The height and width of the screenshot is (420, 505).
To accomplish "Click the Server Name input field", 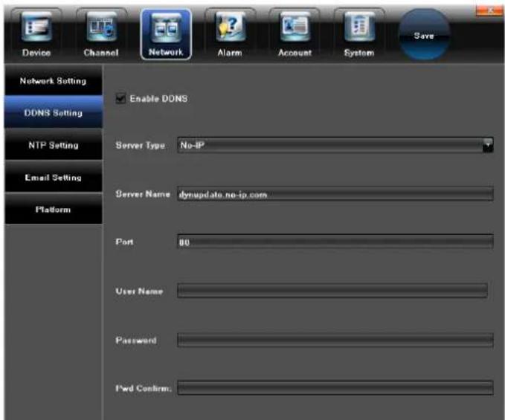I will click(x=335, y=195).
